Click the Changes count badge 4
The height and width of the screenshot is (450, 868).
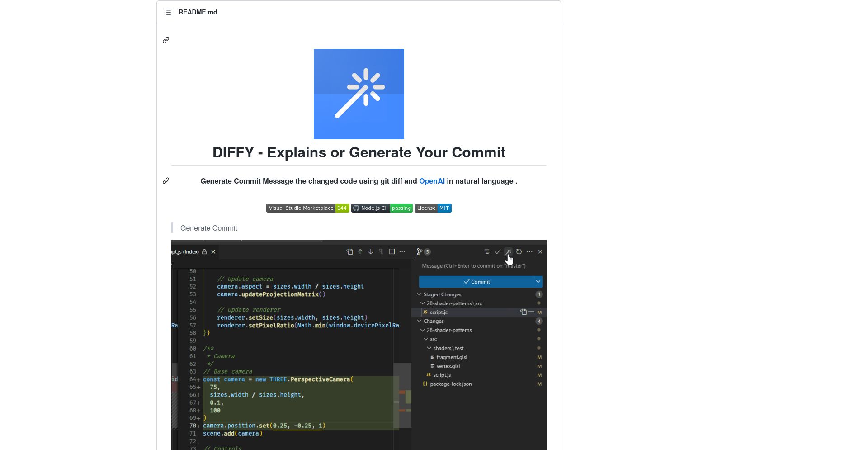click(539, 321)
